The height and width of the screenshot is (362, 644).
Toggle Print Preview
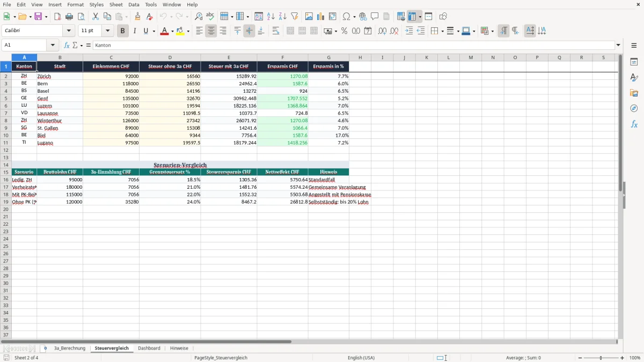point(81,17)
